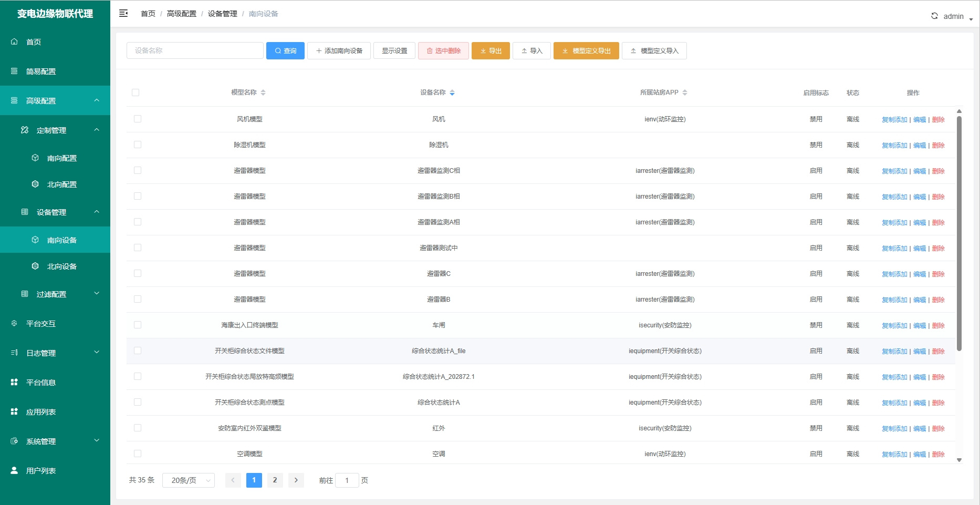Viewport: 980px width, 505px height.
Task: Click the table vertical scrollbar
Action: 959,231
